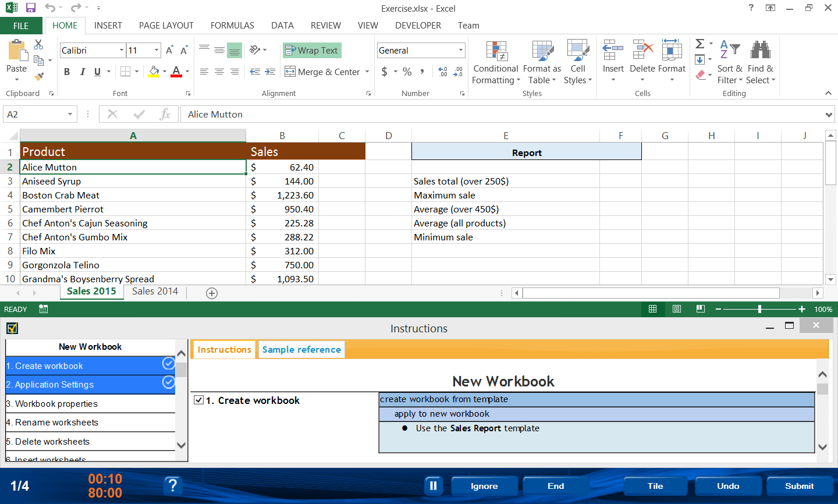
Task: Apply Percent Style format
Action: click(407, 72)
